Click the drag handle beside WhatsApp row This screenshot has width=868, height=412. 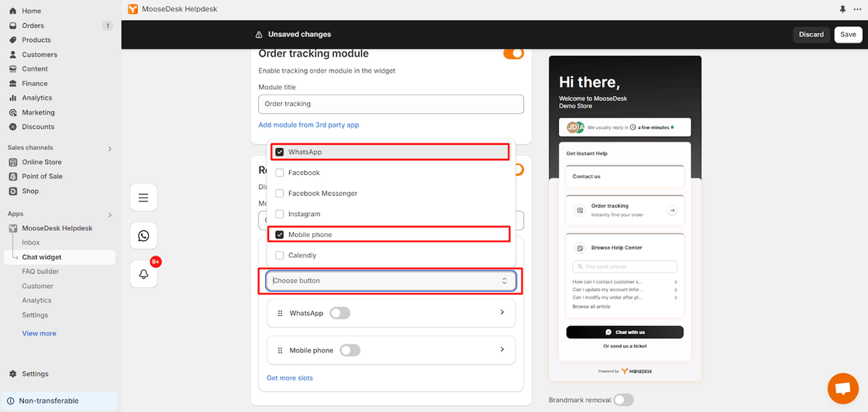[280, 314]
